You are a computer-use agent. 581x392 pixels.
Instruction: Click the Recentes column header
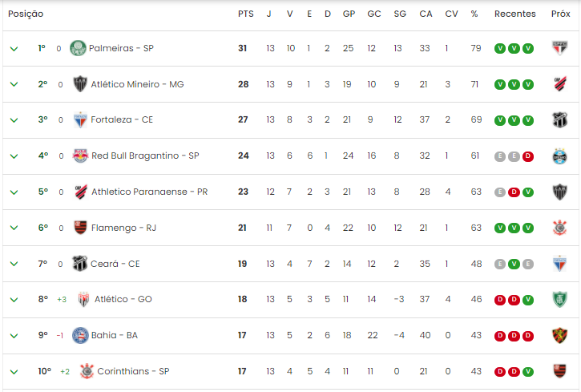(x=515, y=14)
